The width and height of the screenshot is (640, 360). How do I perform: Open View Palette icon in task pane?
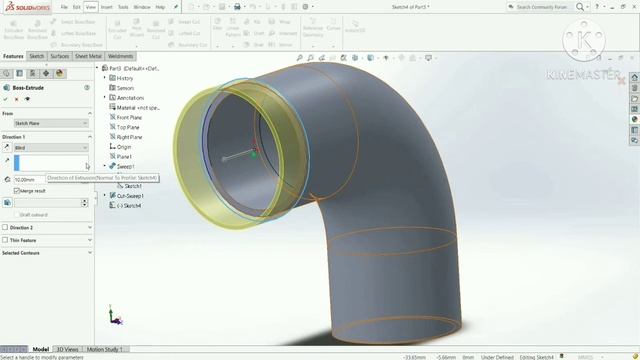tap(634, 109)
